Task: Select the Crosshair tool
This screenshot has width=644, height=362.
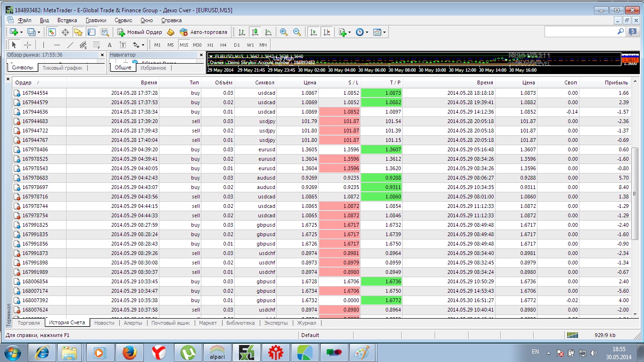Action: (28, 45)
